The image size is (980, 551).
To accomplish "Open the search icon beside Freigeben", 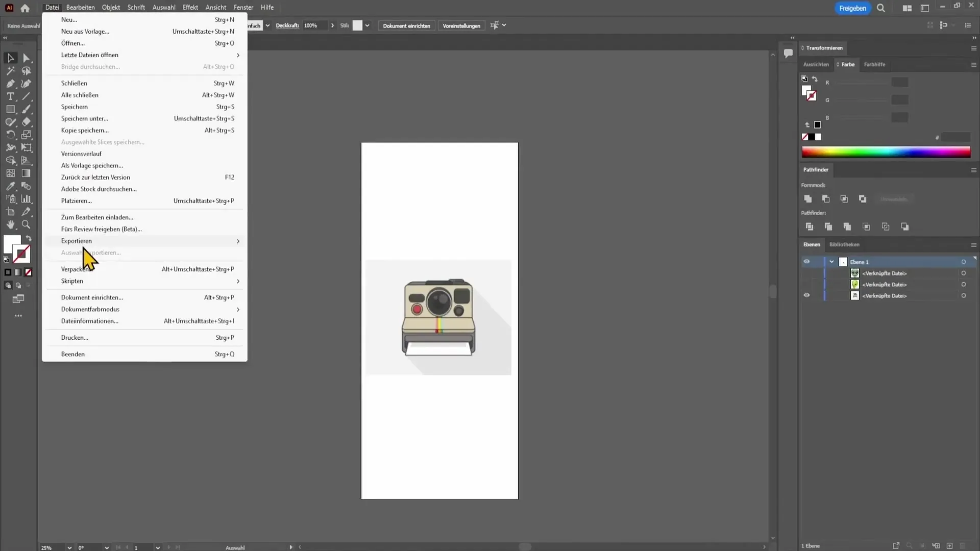I will click(881, 8).
